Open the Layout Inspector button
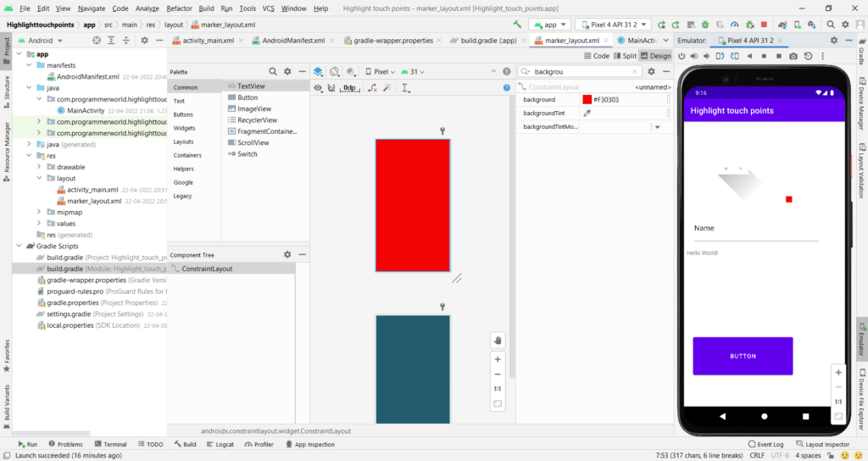 (x=822, y=444)
